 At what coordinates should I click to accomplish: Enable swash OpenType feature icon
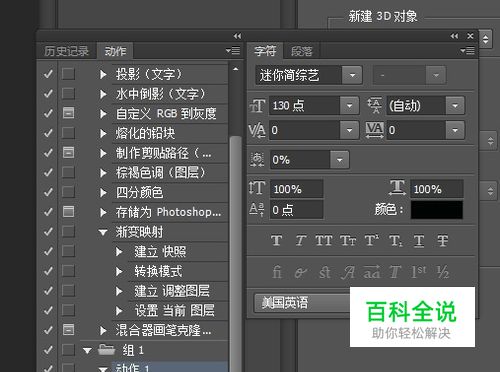pyautogui.click(x=348, y=272)
